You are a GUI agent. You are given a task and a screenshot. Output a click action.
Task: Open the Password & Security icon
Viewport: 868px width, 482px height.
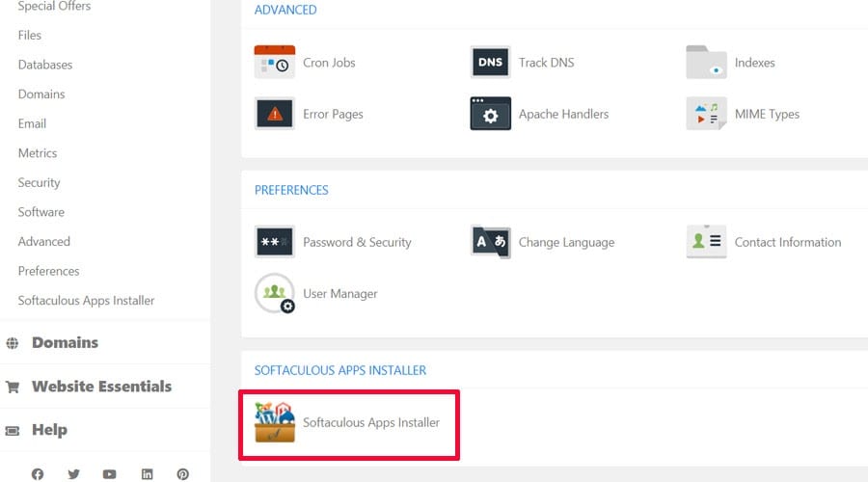pyautogui.click(x=275, y=242)
